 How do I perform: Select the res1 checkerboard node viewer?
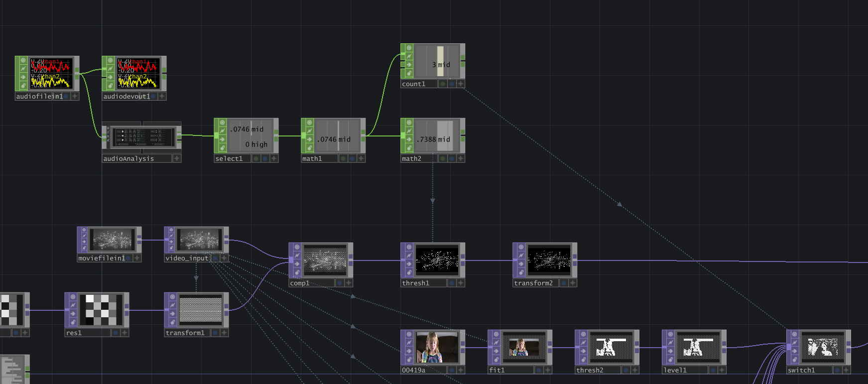point(101,309)
